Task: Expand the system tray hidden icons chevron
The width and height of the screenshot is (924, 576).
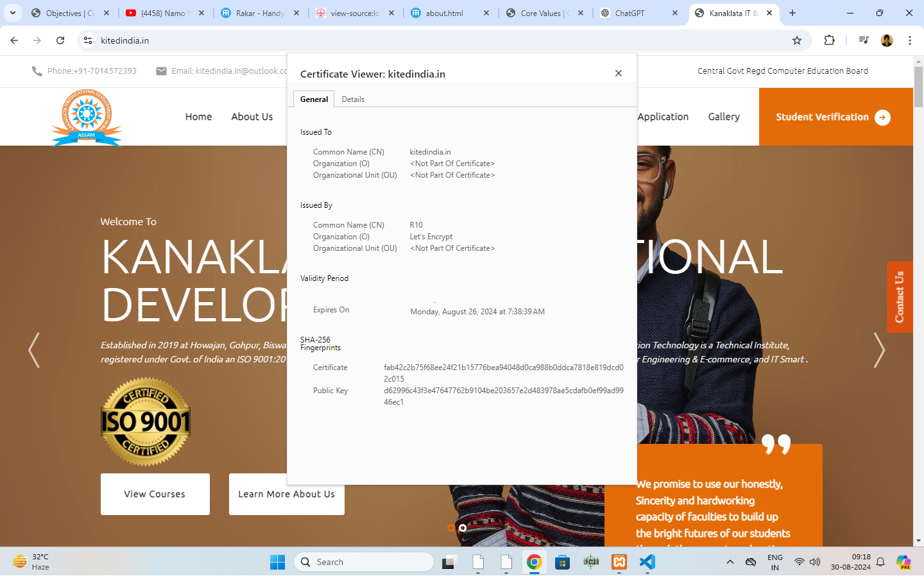Action: coord(730,562)
